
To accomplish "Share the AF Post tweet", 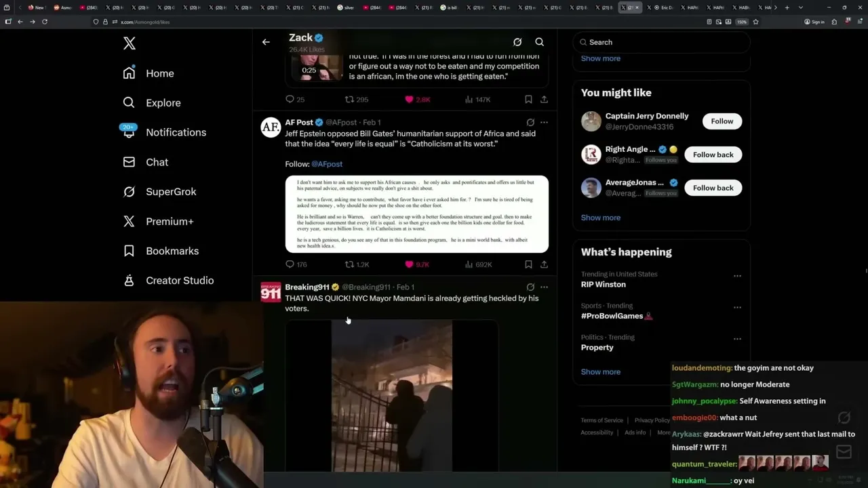I will click(544, 264).
